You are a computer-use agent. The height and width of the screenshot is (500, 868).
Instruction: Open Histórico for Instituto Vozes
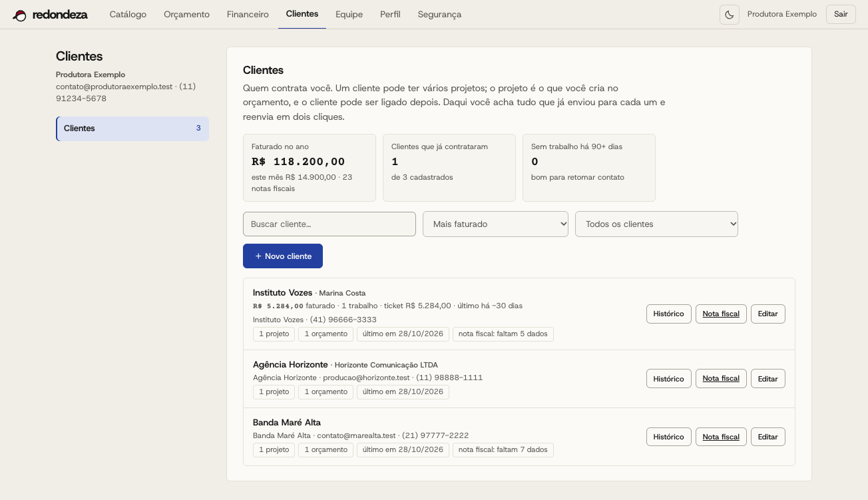pos(668,314)
